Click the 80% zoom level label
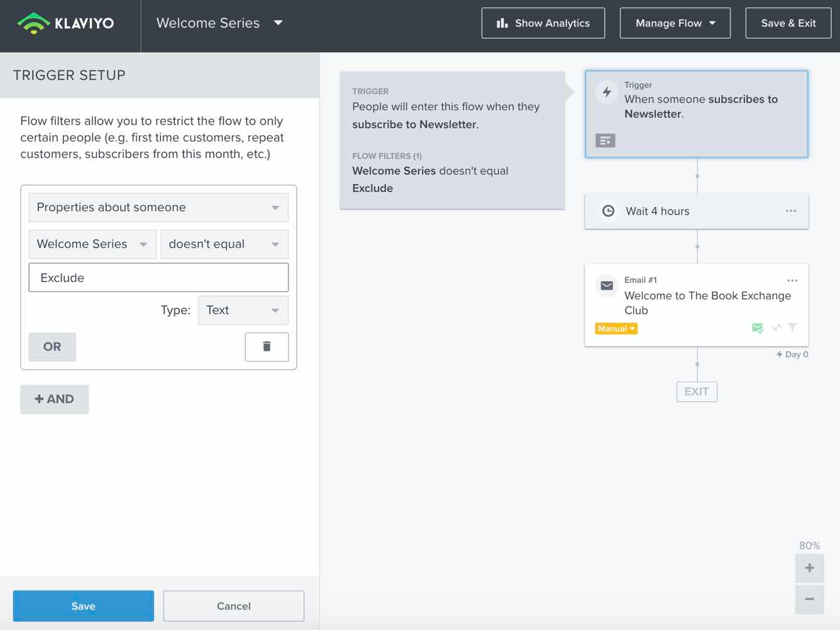 [x=810, y=546]
